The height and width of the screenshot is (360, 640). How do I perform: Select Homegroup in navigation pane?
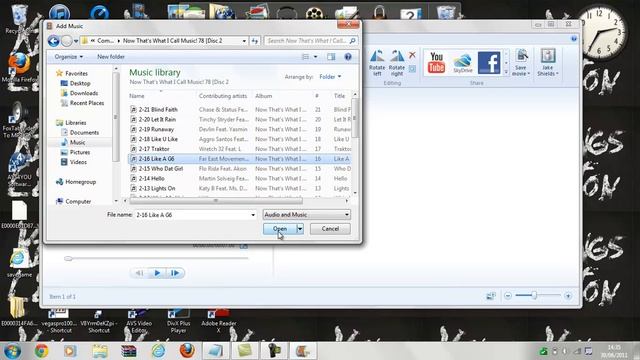tap(80, 182)
